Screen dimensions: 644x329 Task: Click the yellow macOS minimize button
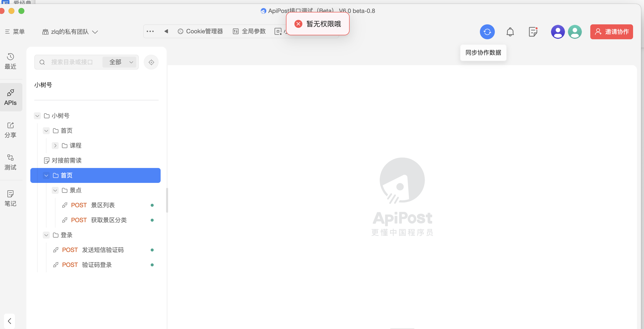coord(11,11)
